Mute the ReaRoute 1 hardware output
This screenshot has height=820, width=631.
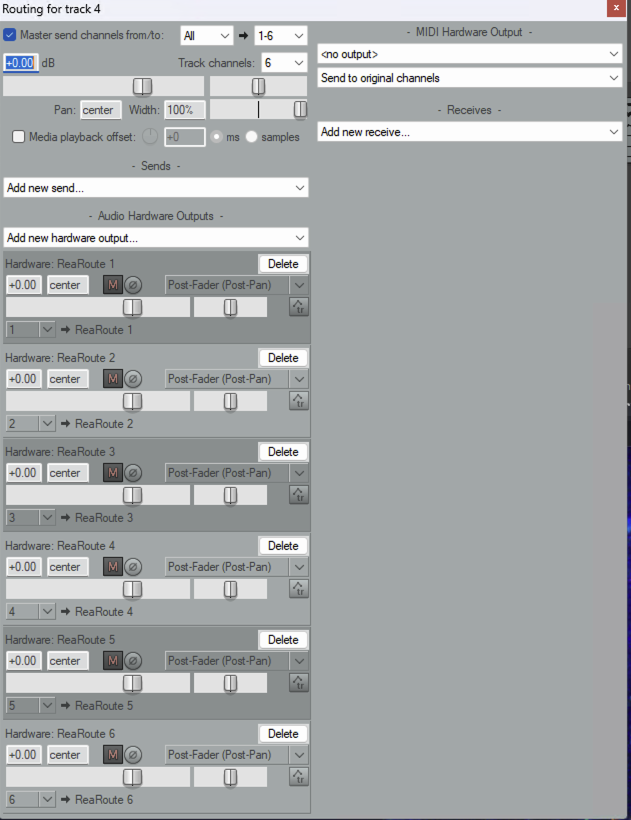(113, 285)
